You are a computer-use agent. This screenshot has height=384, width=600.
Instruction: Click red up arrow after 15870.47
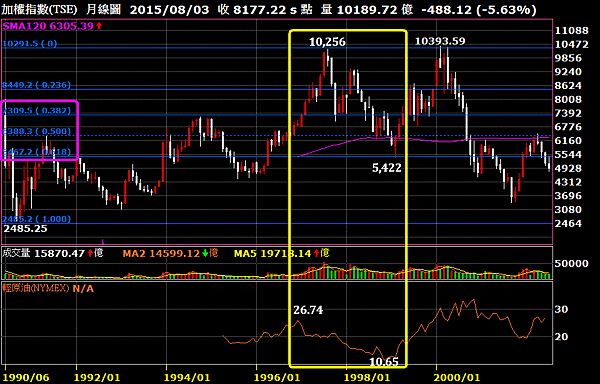pyautogui.click(x=90, y=253)
